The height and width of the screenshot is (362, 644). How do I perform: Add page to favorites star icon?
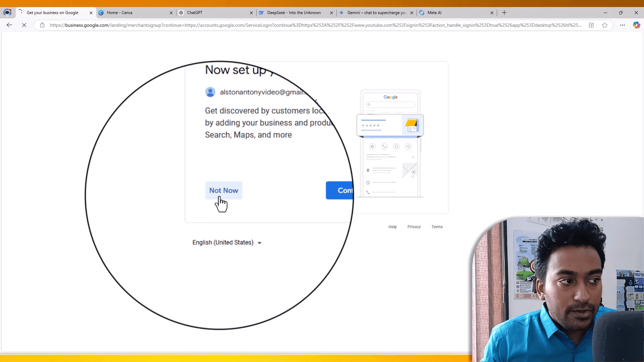point(604,25)
